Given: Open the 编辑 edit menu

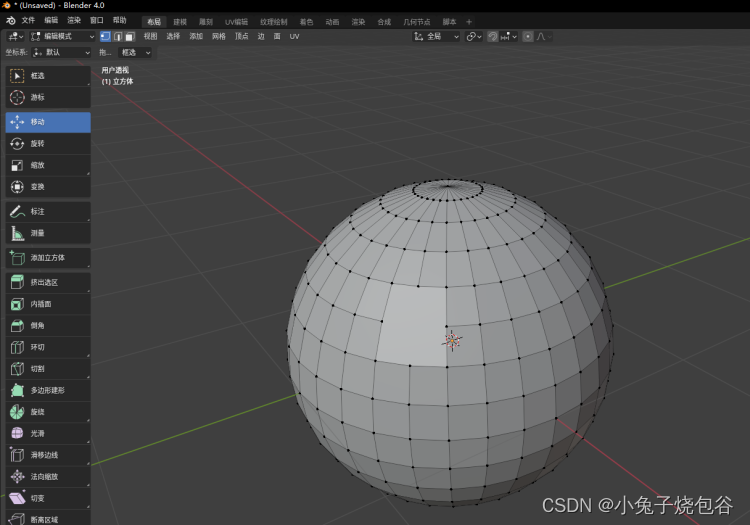Looking at the screenshot, I should (x=51, y=20).
